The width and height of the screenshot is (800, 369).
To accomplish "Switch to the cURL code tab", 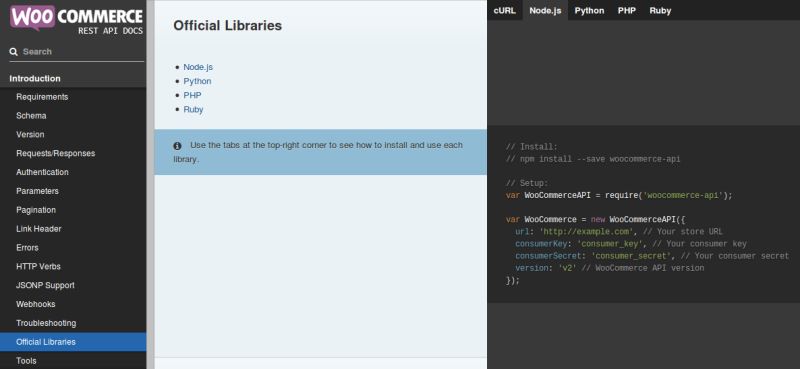I will tap(505, 10).
